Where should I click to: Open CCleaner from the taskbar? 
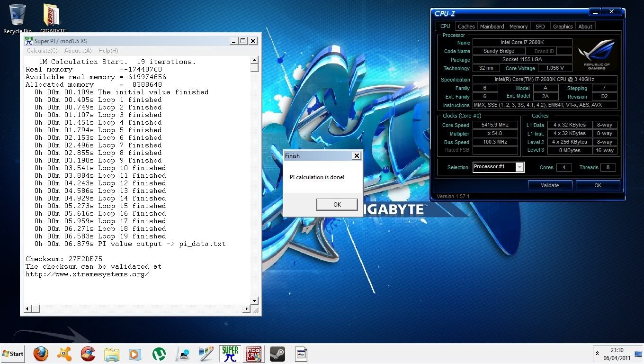pos(88,354)
